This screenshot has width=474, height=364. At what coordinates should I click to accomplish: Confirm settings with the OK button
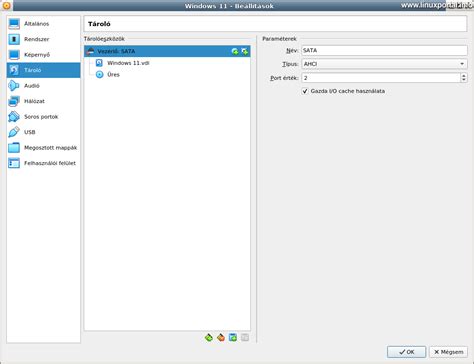pyautogui.click(x=406, y=352)
